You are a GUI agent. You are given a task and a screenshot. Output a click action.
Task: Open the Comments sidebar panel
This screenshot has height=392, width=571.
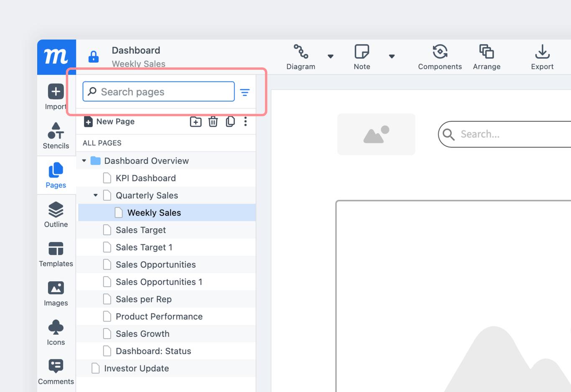[56, 372]
